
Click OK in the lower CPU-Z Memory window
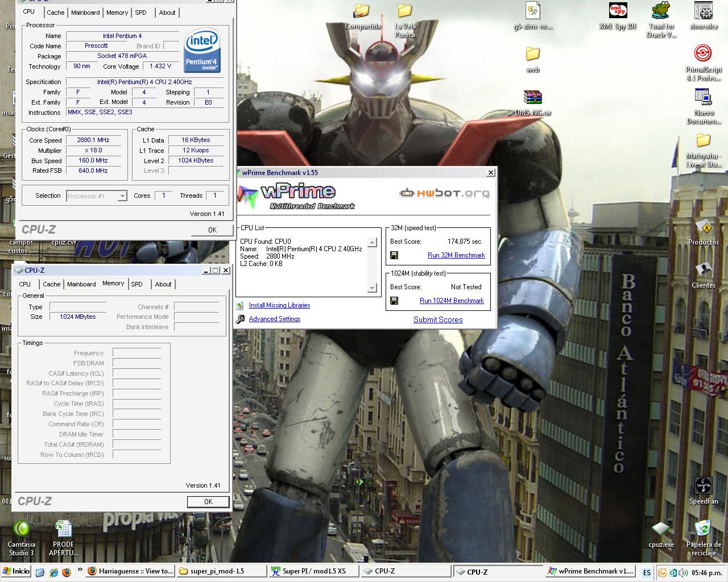tap(208, 501)
